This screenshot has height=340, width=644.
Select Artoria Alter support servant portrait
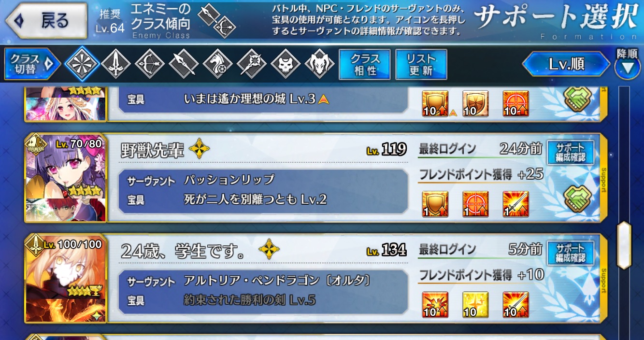[x=66, y=279]
